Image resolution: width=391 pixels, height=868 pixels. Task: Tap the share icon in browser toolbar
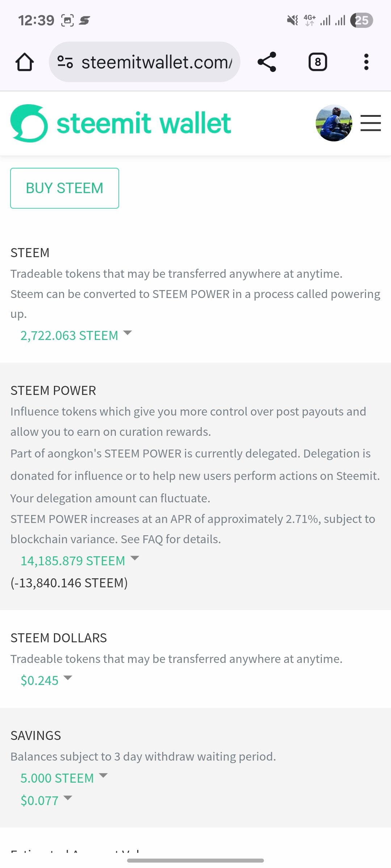pyautogui.click(x=267, y=62)
